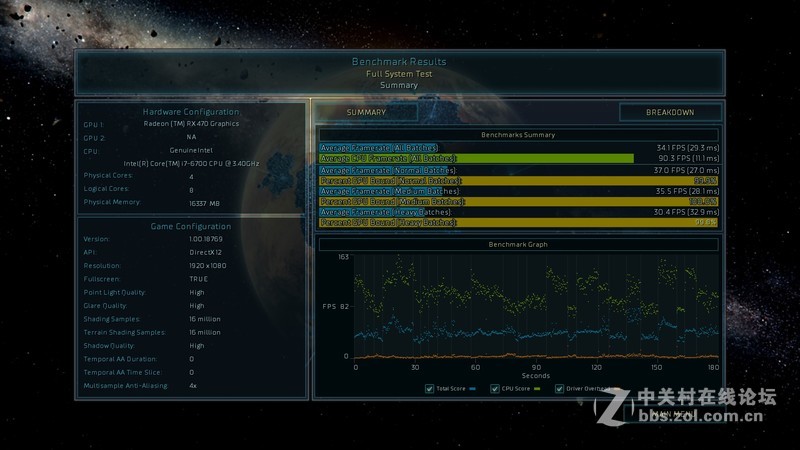This screenshot has height=450, width=800.
Task: Select the Intel Core i7-6700 CPU text
Action: pos(191,164)
